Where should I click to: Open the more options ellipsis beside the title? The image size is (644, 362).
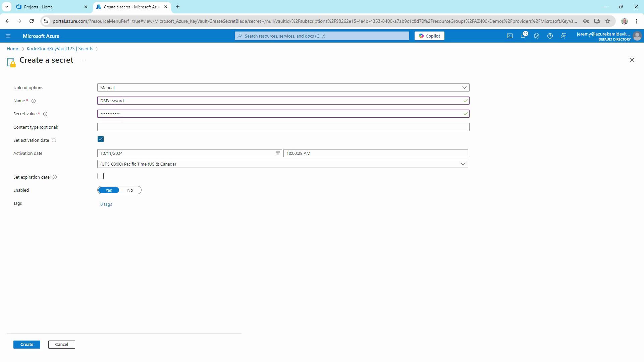84,60
